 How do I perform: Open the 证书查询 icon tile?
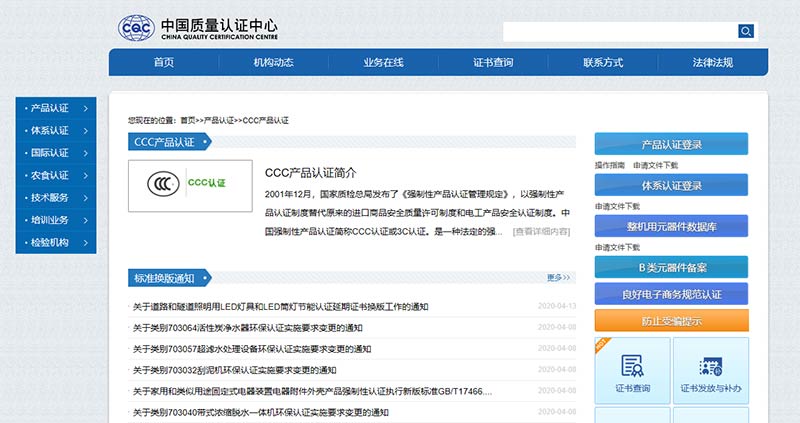(x=633, y=371)
